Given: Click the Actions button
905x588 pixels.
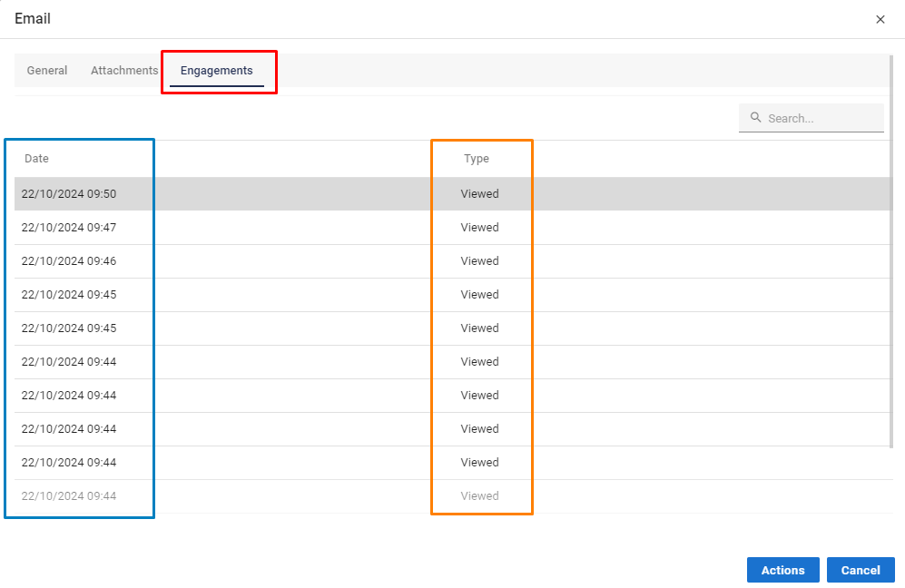Looking at the screenshot, I should [782, 570].
